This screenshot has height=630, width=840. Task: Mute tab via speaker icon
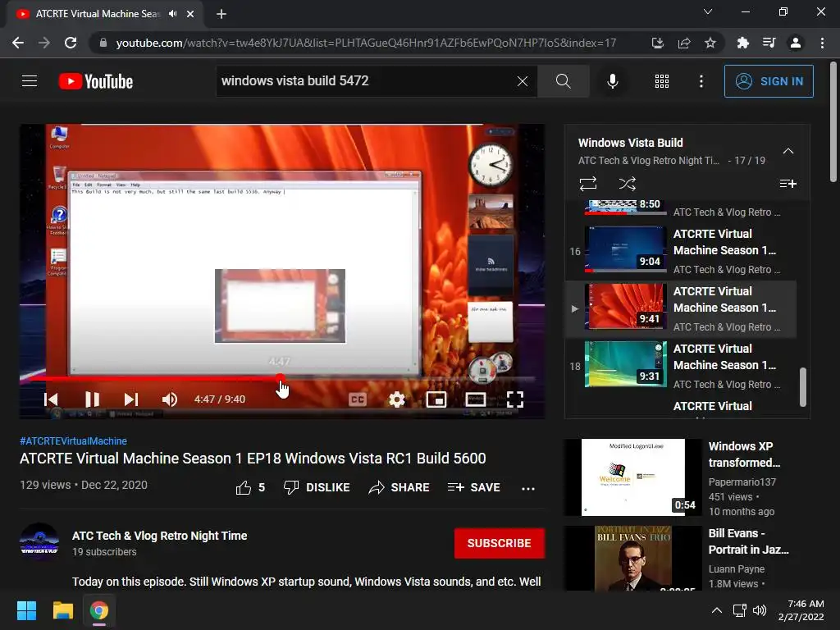[172, 14]
